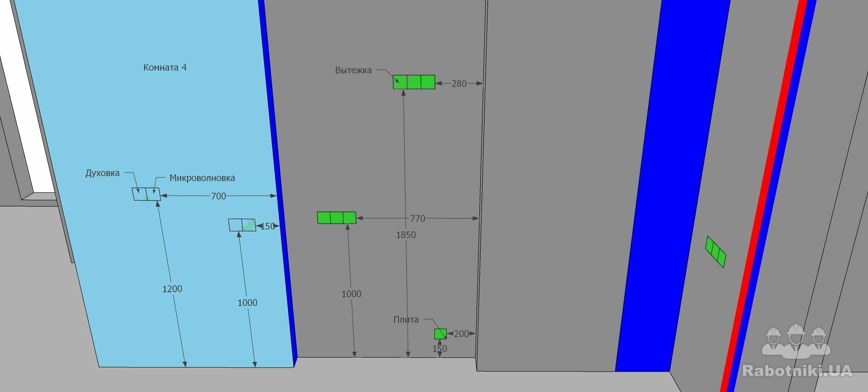Select the '1200' height dimension value
This screenshot has width=868, height=392.
(x=172, y=289)
